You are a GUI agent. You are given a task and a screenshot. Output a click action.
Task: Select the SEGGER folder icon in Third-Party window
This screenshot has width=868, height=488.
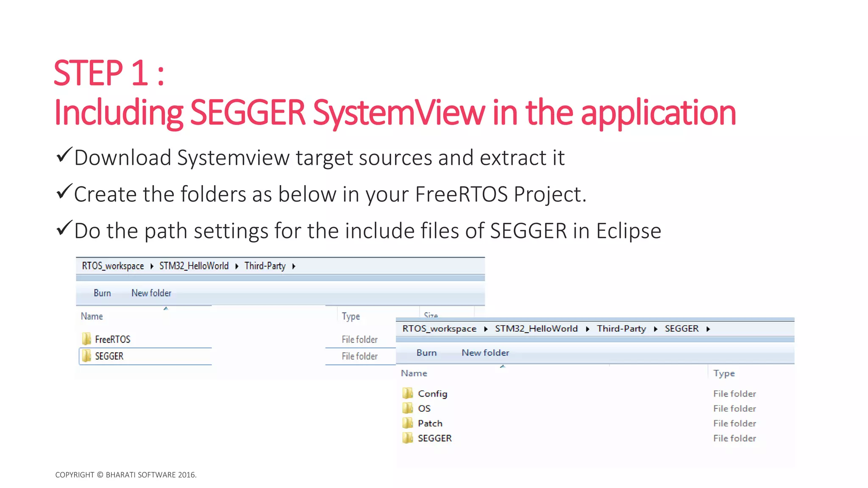tap(86, 356)
